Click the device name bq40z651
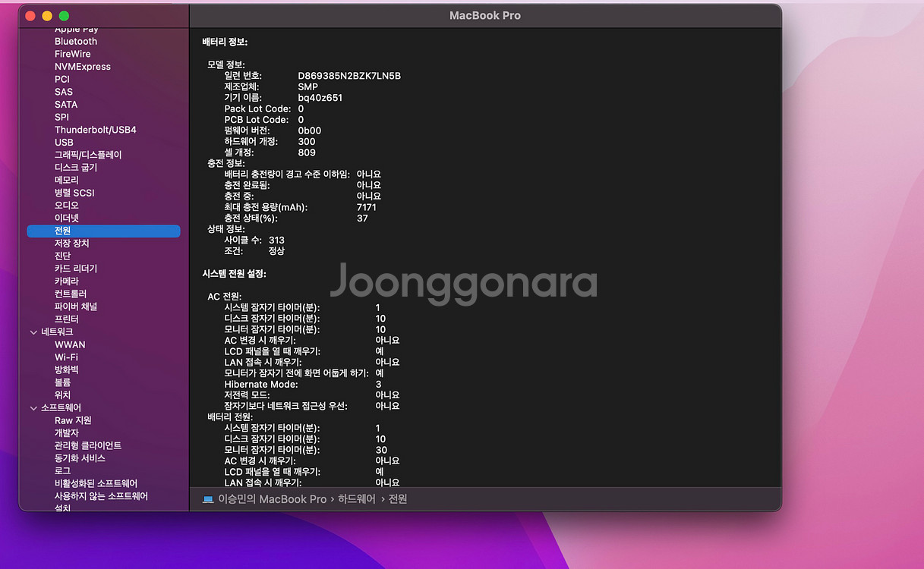 click(320, 98)
